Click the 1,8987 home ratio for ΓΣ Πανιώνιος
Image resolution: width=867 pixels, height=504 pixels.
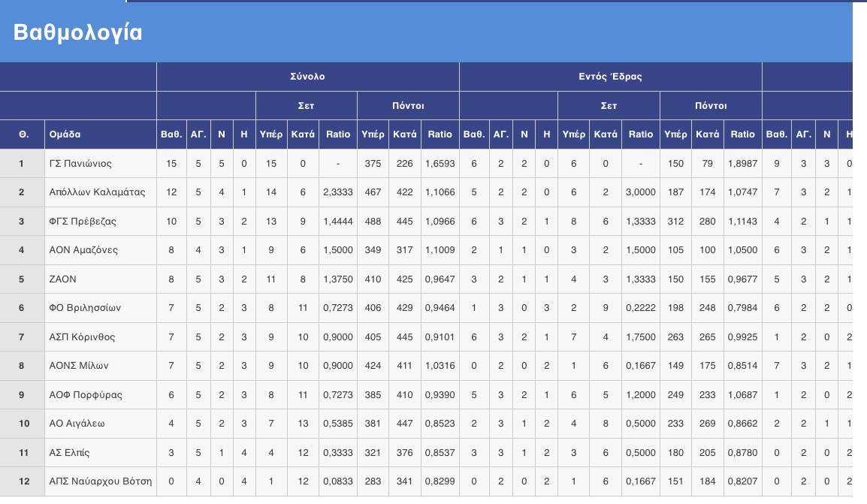(x=742, y=164)
